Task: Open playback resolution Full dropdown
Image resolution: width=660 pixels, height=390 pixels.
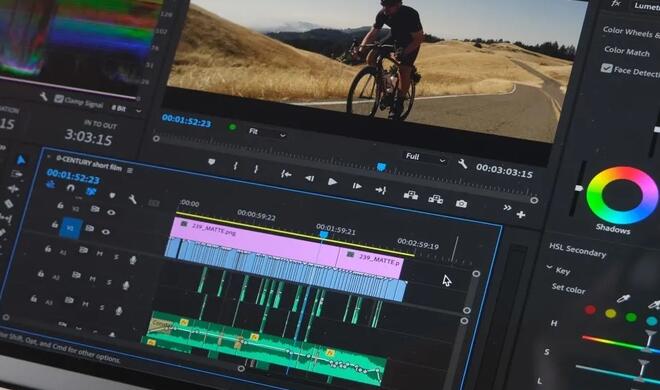Action: (425, 158)
